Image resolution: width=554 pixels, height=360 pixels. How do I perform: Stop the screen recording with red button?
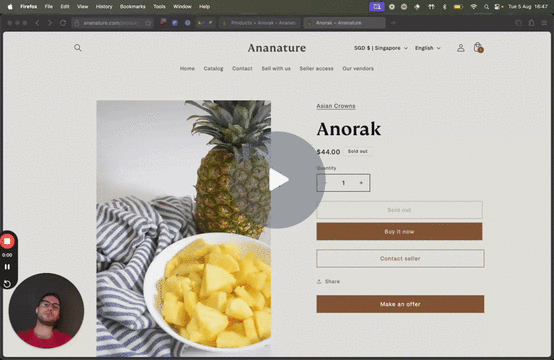pyautogui.click(x=7, y=241)
